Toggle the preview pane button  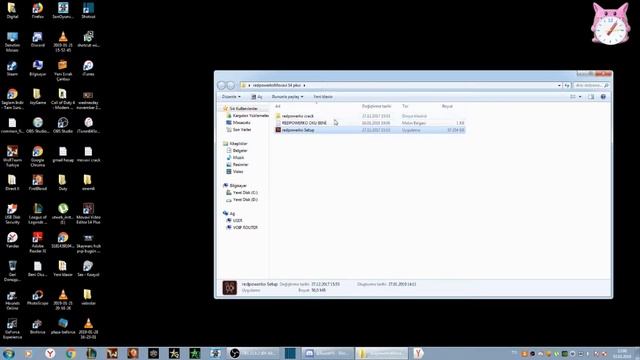[591, 97]
